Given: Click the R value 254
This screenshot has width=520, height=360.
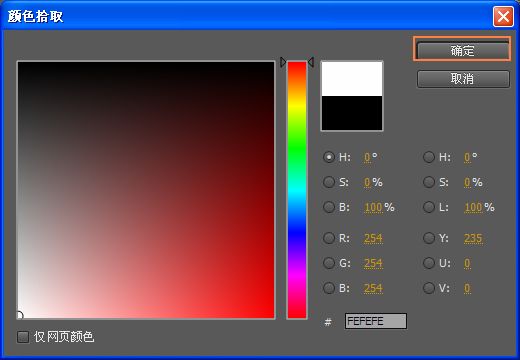Looking at the screenshot, I should (373, 238).
